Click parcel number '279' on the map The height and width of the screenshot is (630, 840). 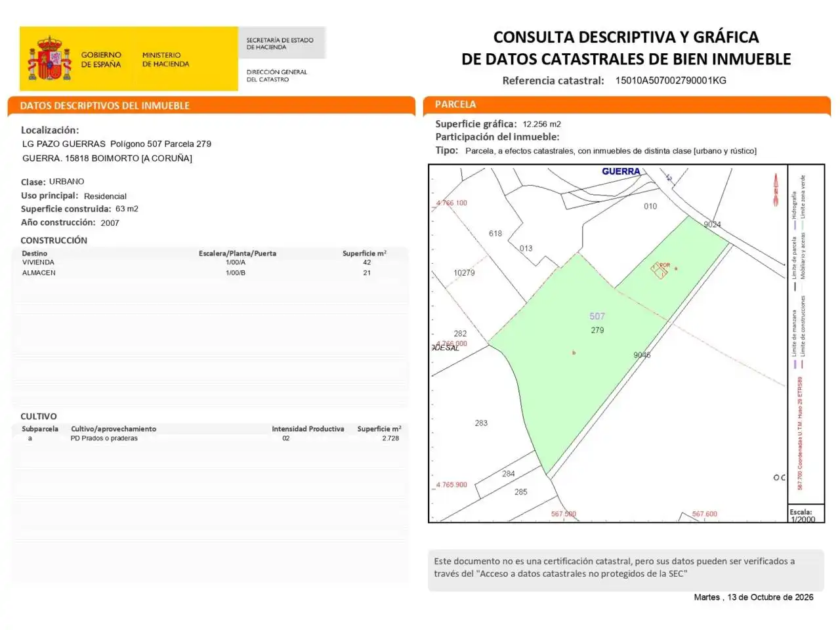[x=597, y=330]
